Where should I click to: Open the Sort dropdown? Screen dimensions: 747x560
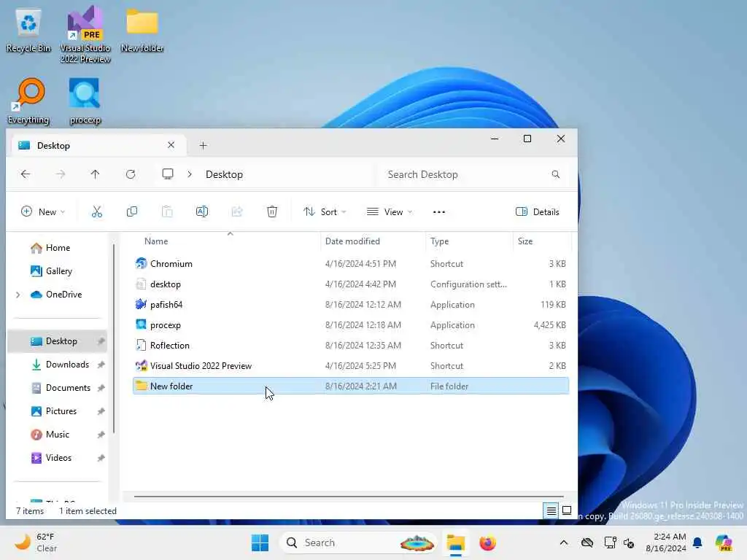pyautogui.click(x=325, y=212)
